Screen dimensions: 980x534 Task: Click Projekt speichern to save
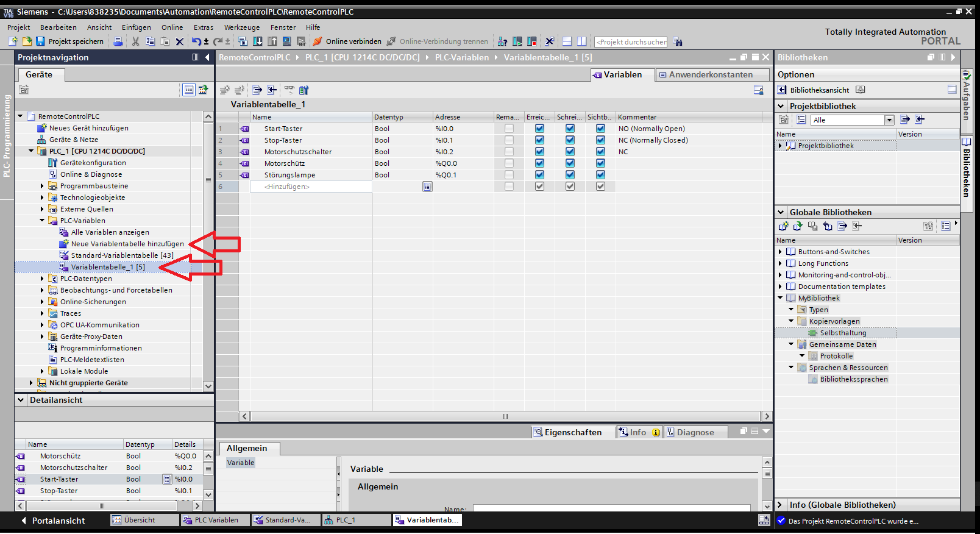click(69, 41)
